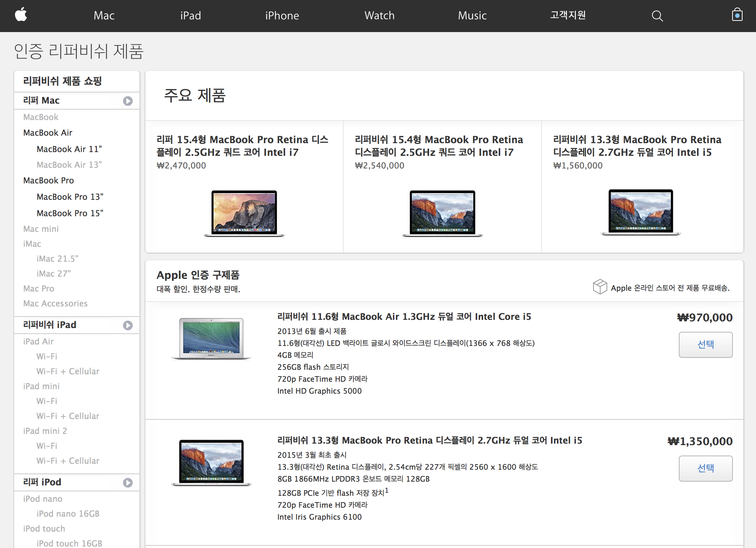Open 고객지원 in navigation bar
The width and height of the screenshot is (756, 548).
click(568, 15)
